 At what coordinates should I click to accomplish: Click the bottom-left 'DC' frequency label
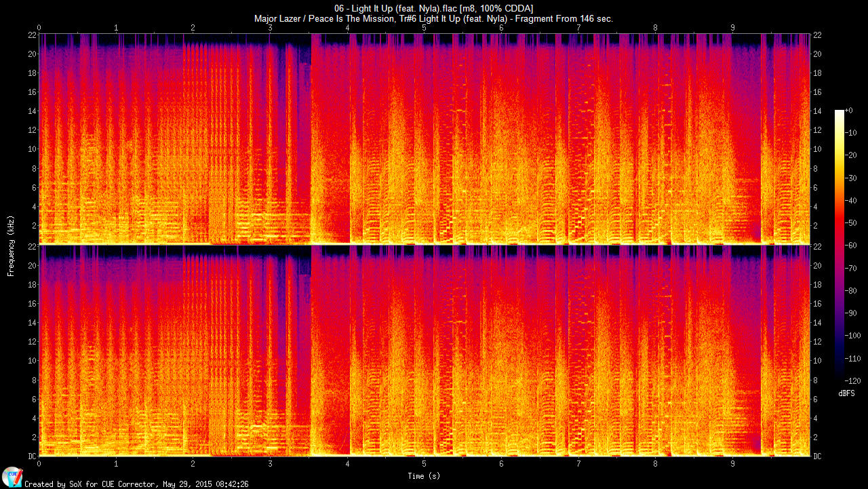[x=31, y=456]
